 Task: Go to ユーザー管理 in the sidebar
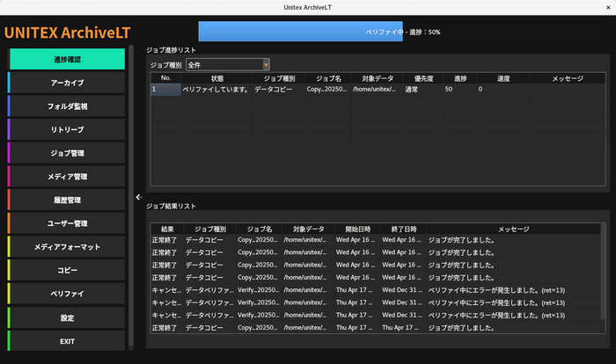click(67, 223)
